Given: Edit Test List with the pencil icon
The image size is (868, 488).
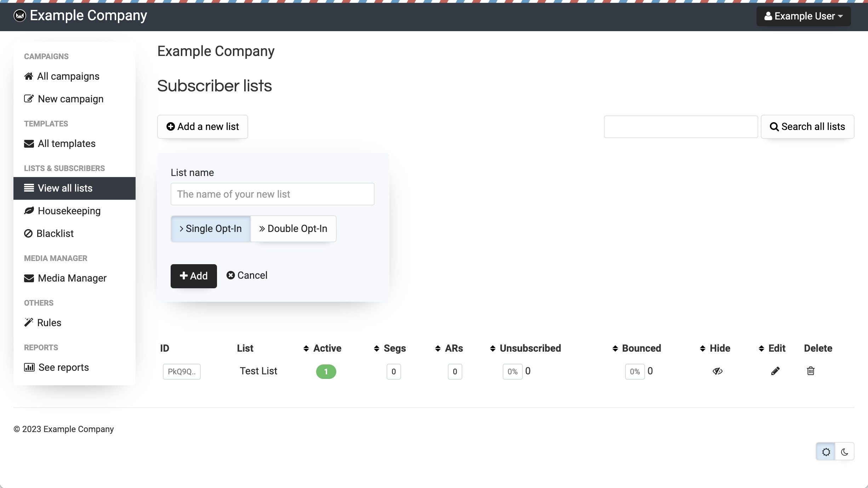Looking at the screenshot, I should pos(775,371).
